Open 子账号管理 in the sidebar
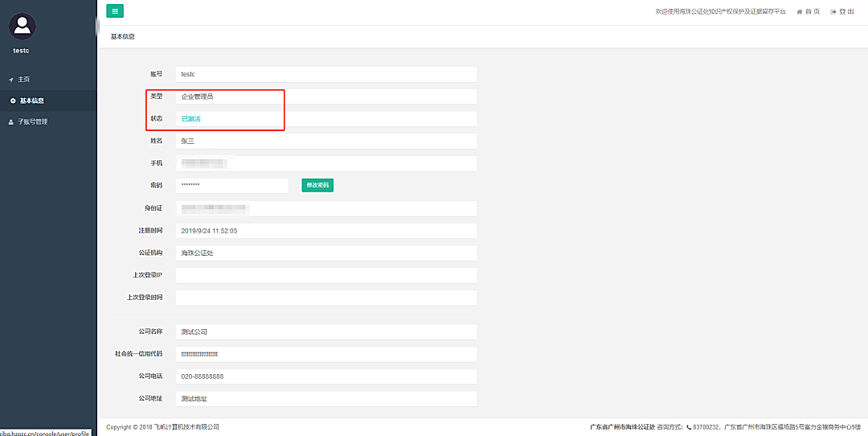This screenshot has width=868, height=436. click(x=32, y=121)
